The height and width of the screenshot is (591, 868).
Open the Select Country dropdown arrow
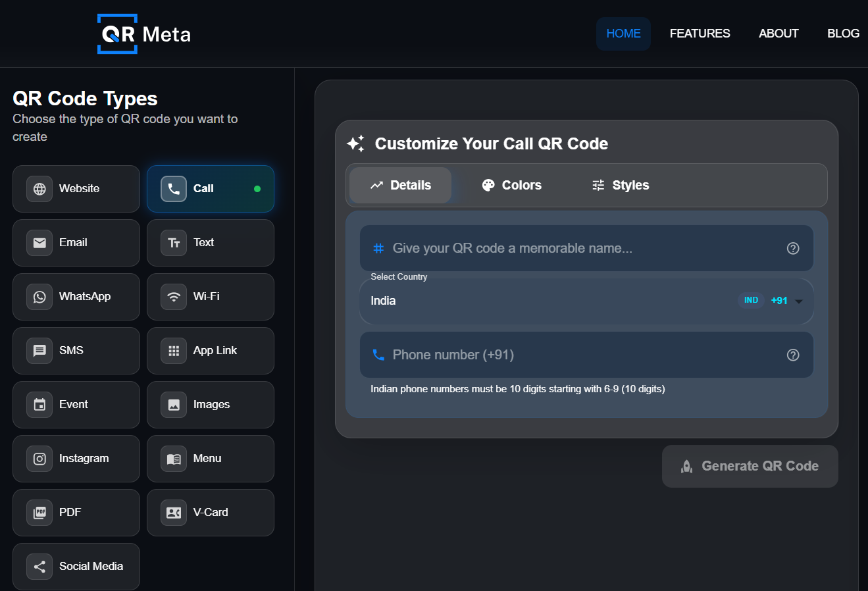799,301
